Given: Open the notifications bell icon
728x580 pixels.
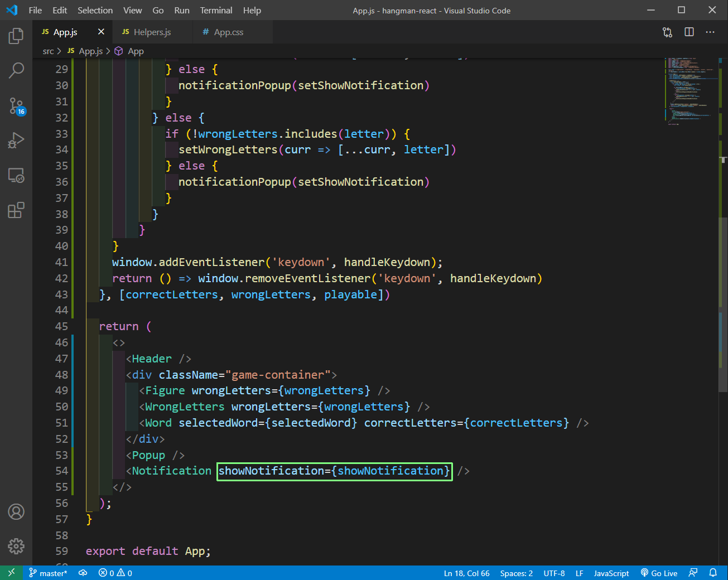Looking at the screenshot, I should pyautogui.click(x=713, y=573).
